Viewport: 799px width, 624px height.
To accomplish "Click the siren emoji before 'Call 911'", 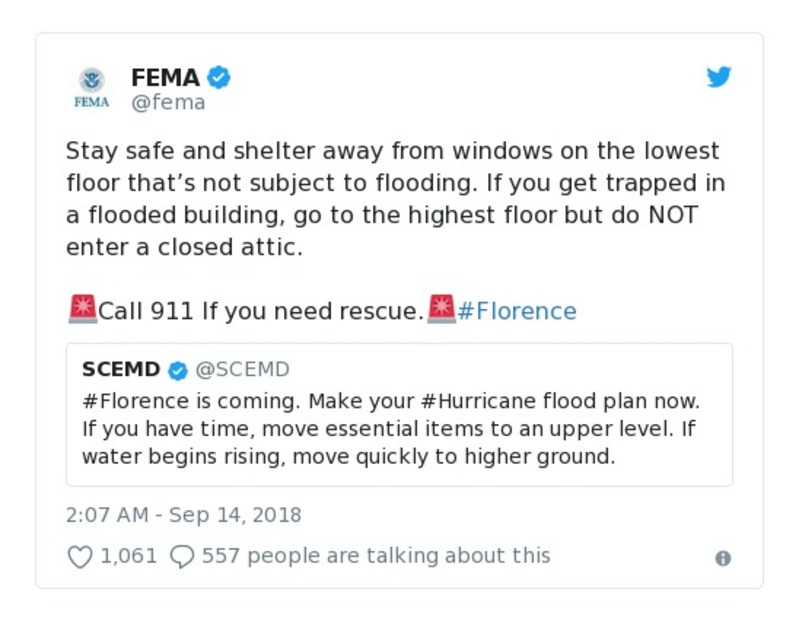I will click(x=82, y=310).
